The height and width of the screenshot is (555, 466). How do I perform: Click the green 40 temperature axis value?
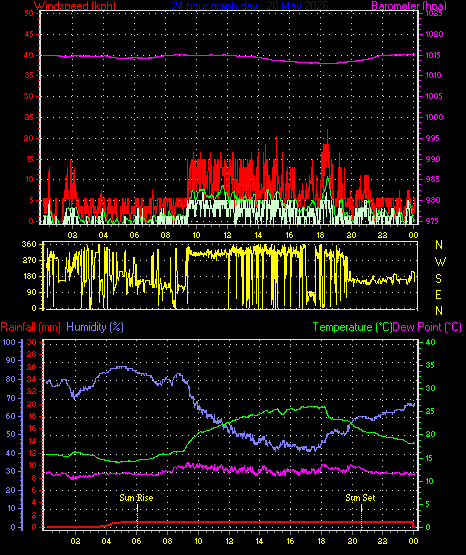click(x=430, y=342)
